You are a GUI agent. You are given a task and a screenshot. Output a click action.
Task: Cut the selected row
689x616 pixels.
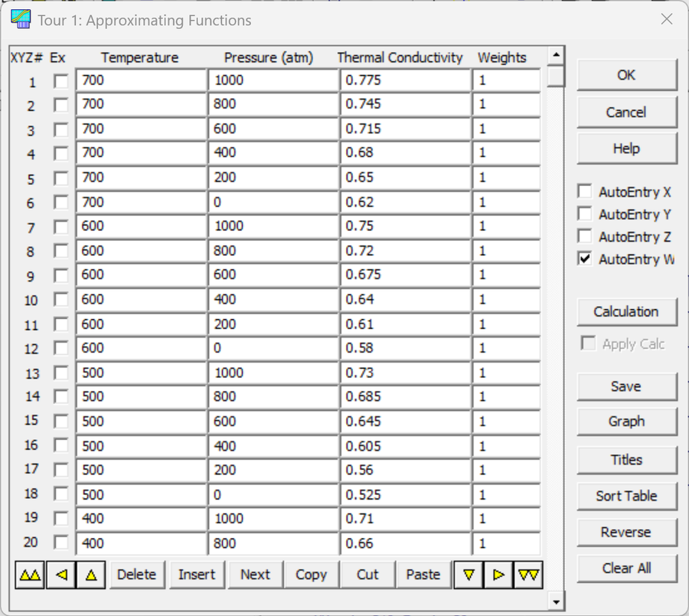coord(367,575)
